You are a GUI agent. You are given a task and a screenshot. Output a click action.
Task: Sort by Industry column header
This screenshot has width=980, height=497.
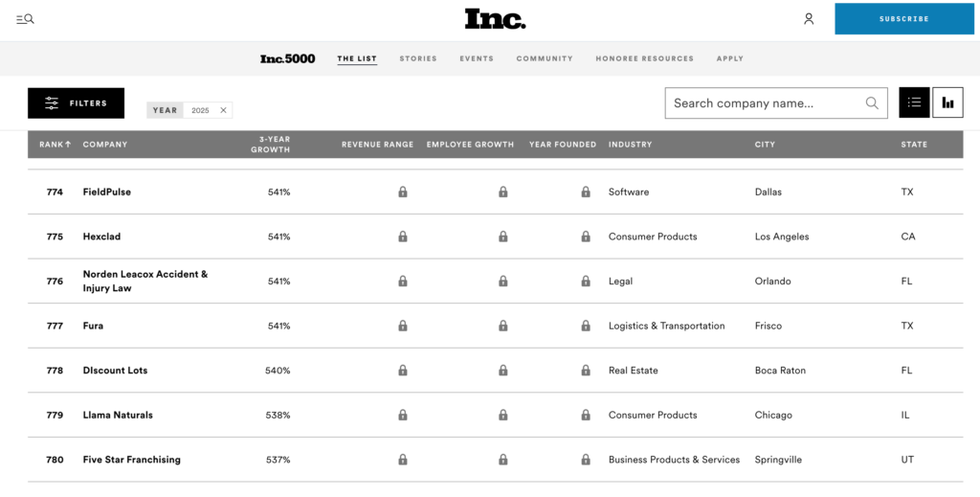630,145
